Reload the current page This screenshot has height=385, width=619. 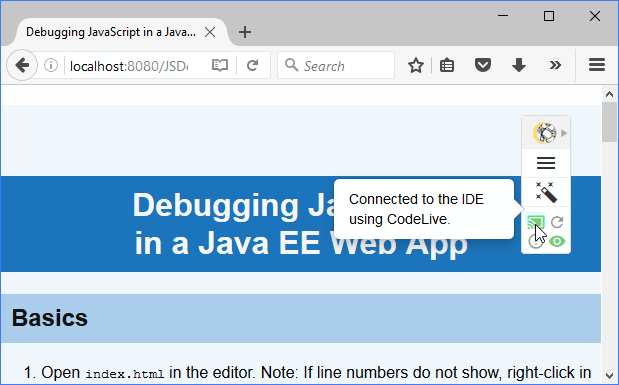253,65
